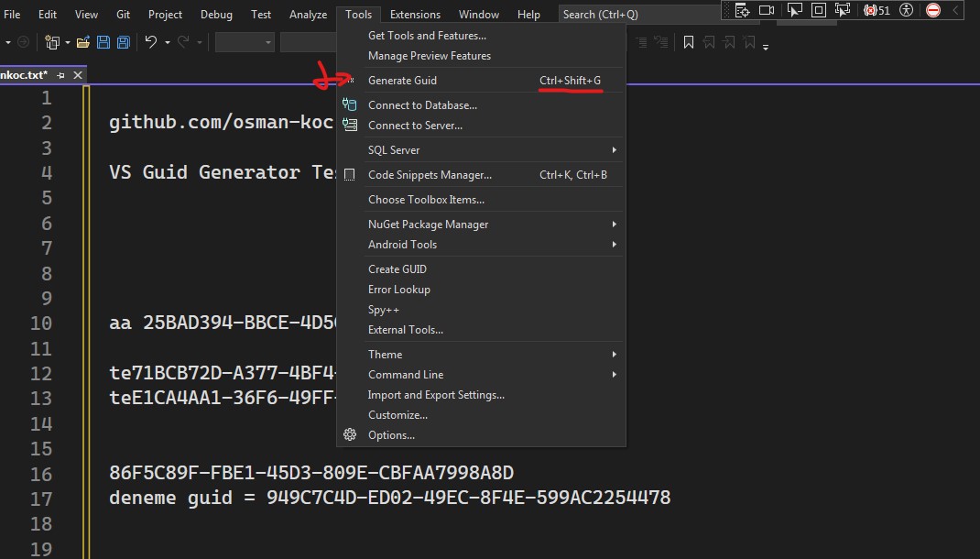Click the Undo arrow icon
Image resolution: width=980 pixels, height=559 pixels.
click(x=150, y=42)
